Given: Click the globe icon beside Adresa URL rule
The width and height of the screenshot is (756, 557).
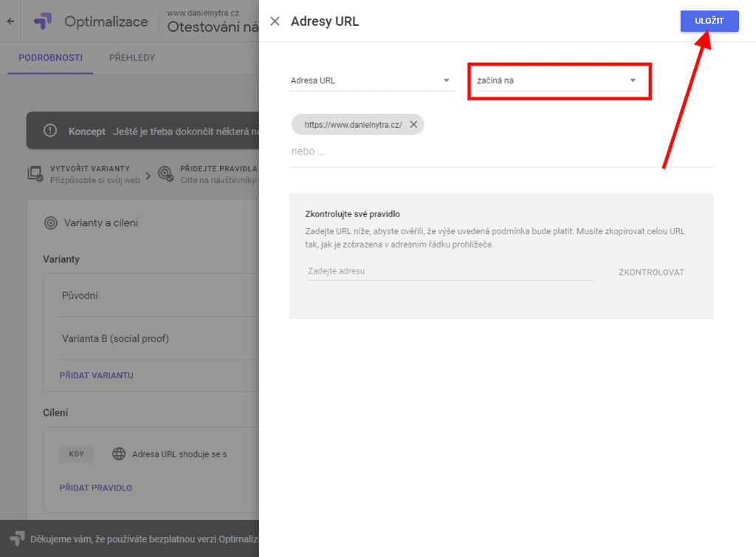Looking at the screenshot, I should tap(118, 454).
